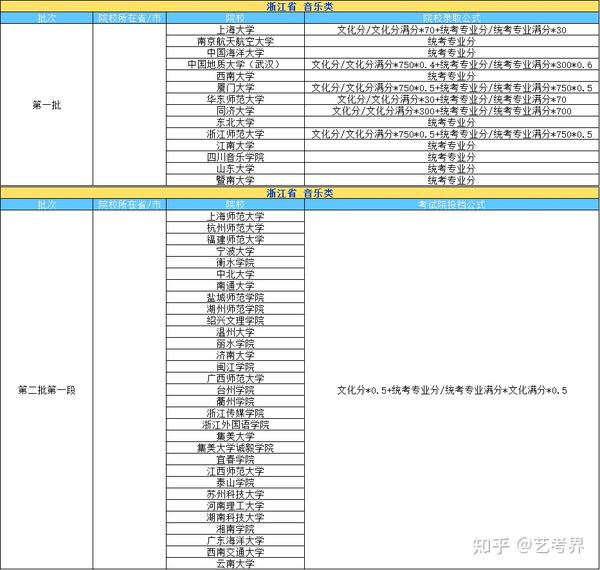Select the 台州学院 cell
This screenshot has height=570, width=600.
click(x=235, y=390)
